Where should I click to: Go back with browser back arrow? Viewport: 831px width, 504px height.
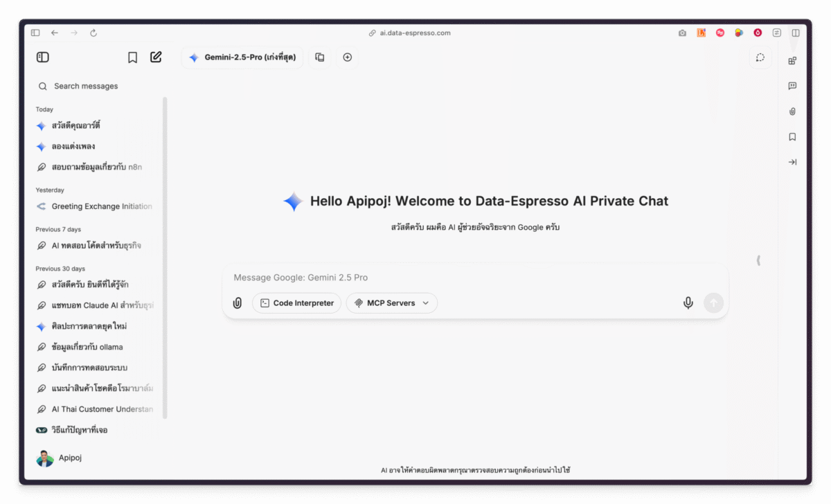(55, 33)
